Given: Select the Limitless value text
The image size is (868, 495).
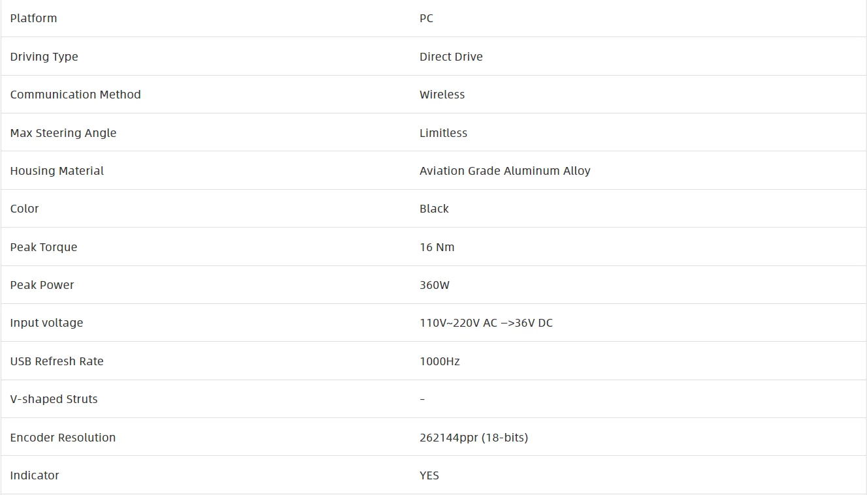Looking at the screenshot, I should click(443, 133).
